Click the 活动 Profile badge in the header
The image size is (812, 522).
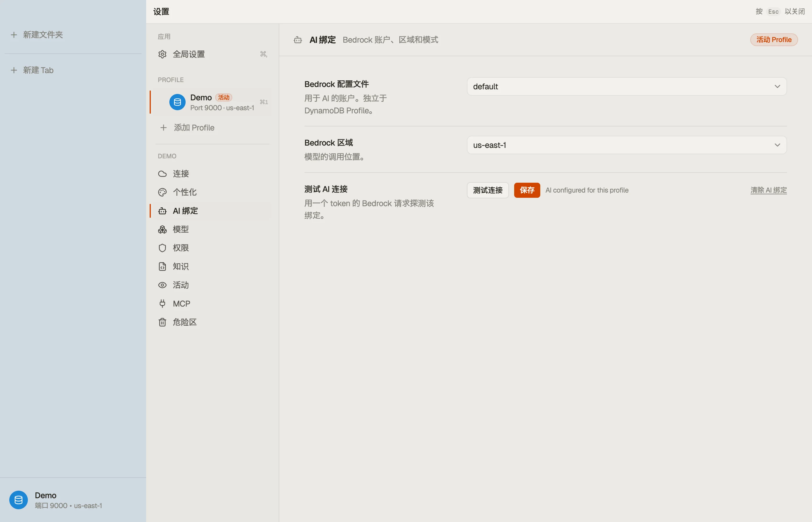pyautogui.click(x=774, y=40)
